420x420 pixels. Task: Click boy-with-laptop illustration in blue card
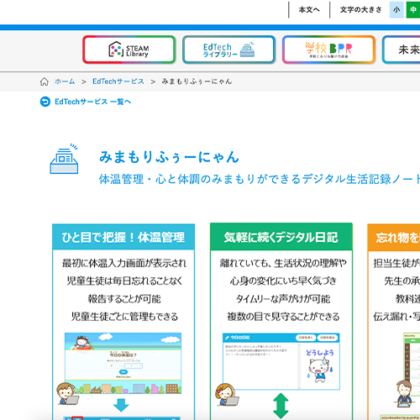(67, 394)
